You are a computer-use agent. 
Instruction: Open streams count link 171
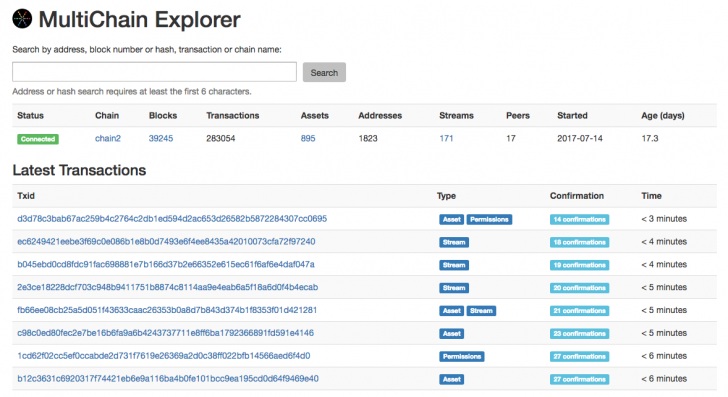[x=446, y=138]
